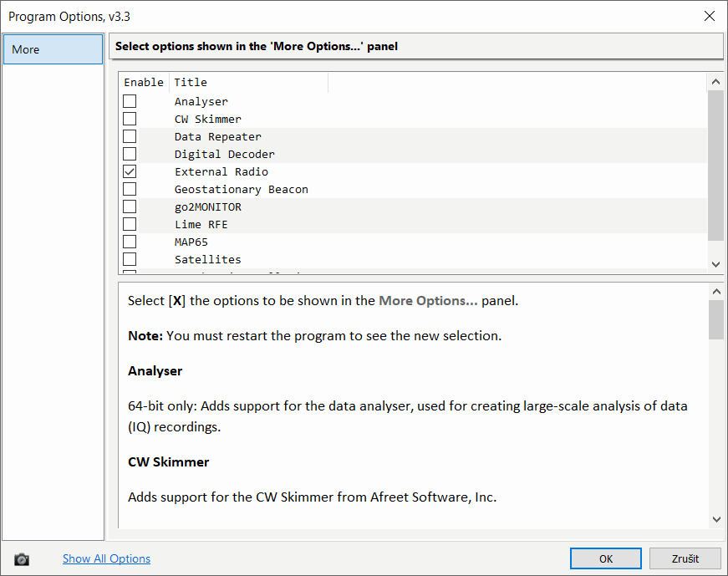The image size is (728, 576).
Task: Check the Geostationary Beacon option
Action: (130, 189)
